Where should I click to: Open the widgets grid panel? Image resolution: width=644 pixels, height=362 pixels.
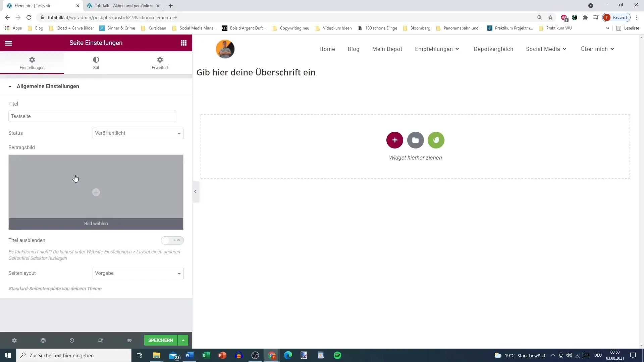coord(183,43)
